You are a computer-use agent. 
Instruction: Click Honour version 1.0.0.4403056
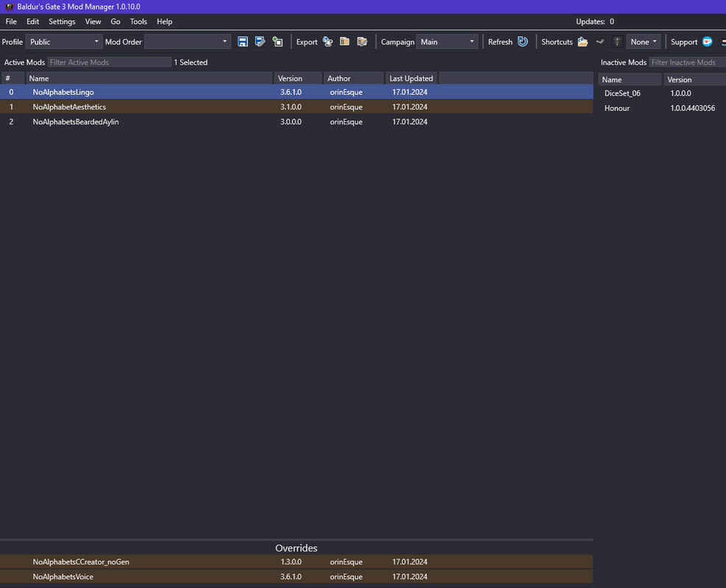[693, 108]
